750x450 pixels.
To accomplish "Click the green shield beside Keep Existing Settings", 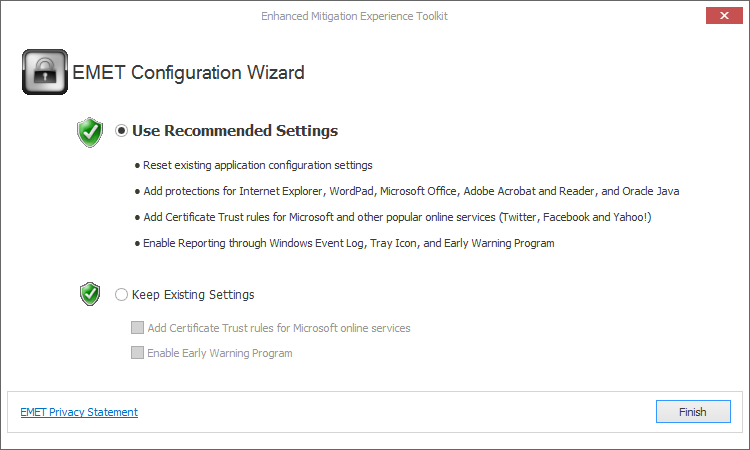I will [90, 294].
